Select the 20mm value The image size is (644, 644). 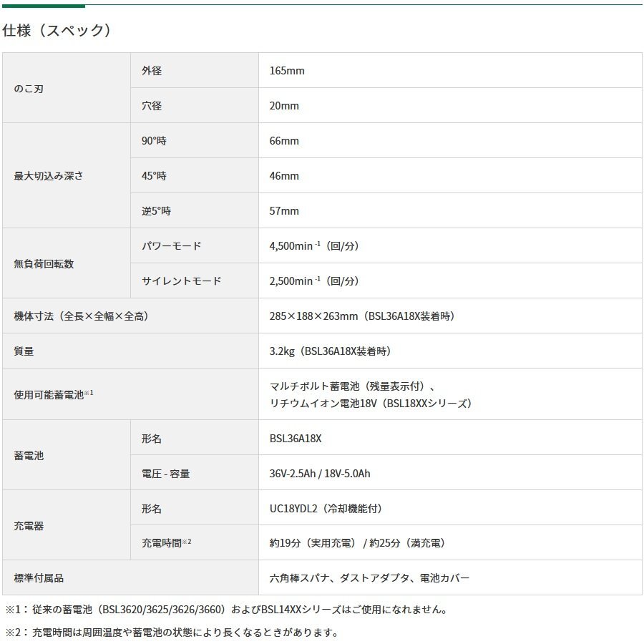point(284,106)
